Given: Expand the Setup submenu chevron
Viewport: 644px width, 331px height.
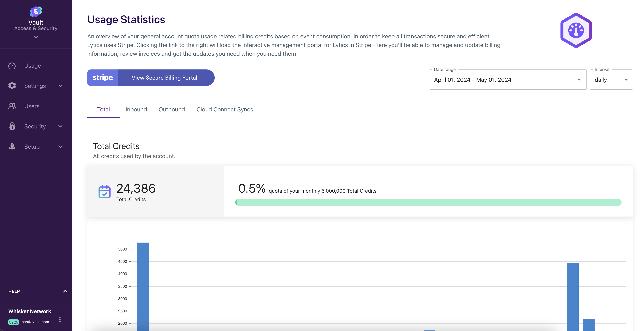Looking at the screenshot, I should (60, 146).
